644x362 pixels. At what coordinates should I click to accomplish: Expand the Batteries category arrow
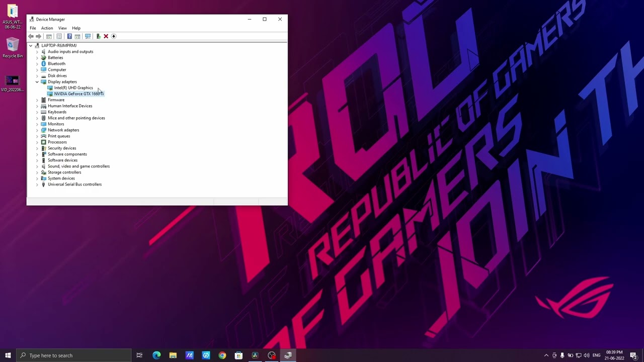coord(37,58)
